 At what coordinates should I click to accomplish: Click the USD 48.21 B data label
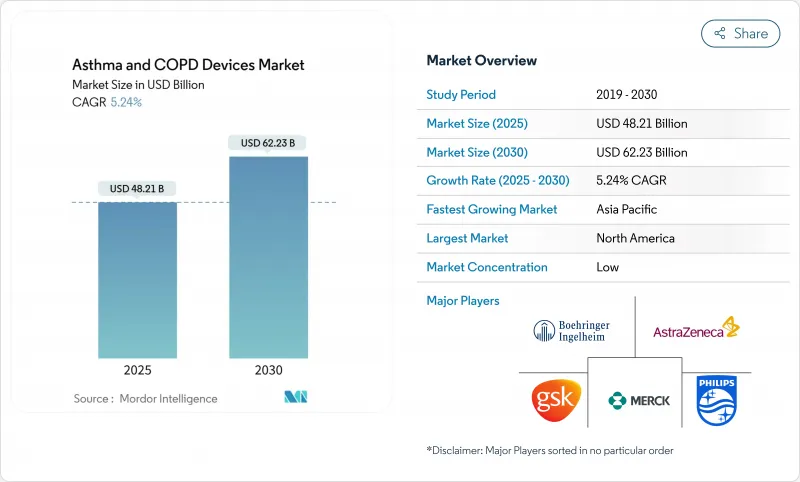coord(137,188)
